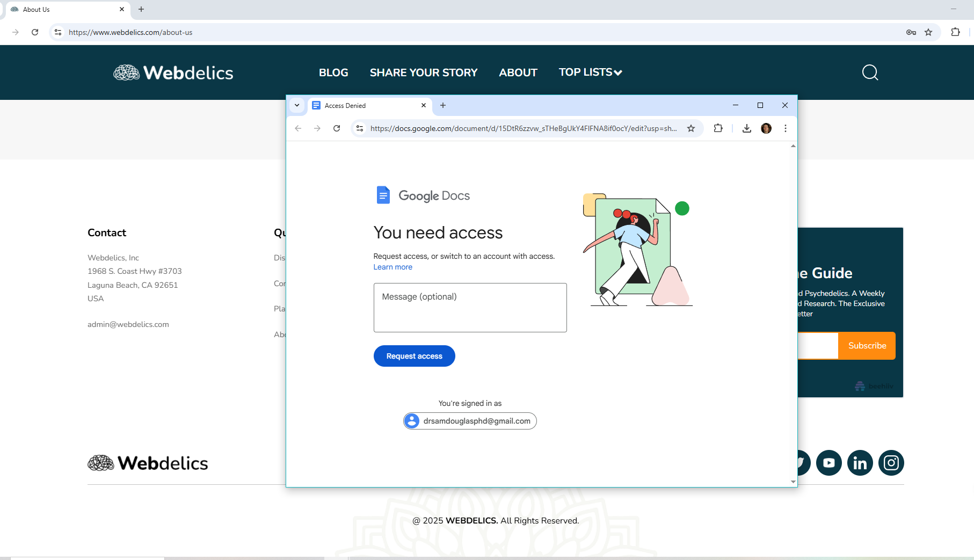Open downloads in the Google Docs window
Viewport: 974px width, 560px height.
tap(747, 128)
